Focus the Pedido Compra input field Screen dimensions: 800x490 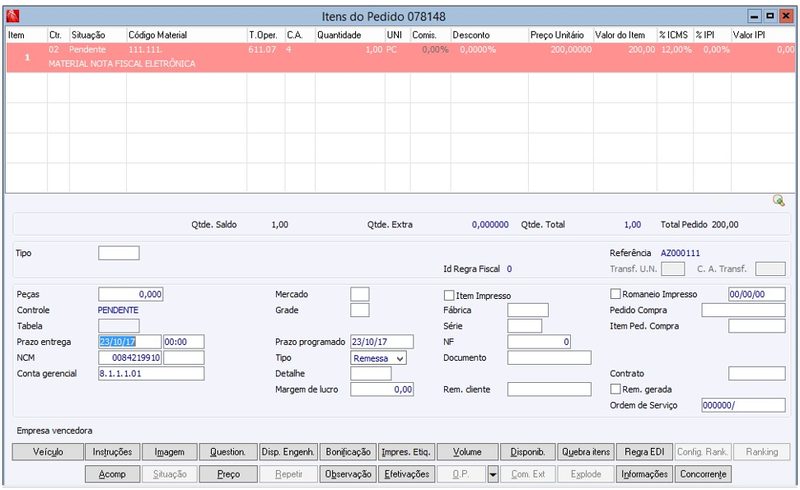[x=743, y=310]
